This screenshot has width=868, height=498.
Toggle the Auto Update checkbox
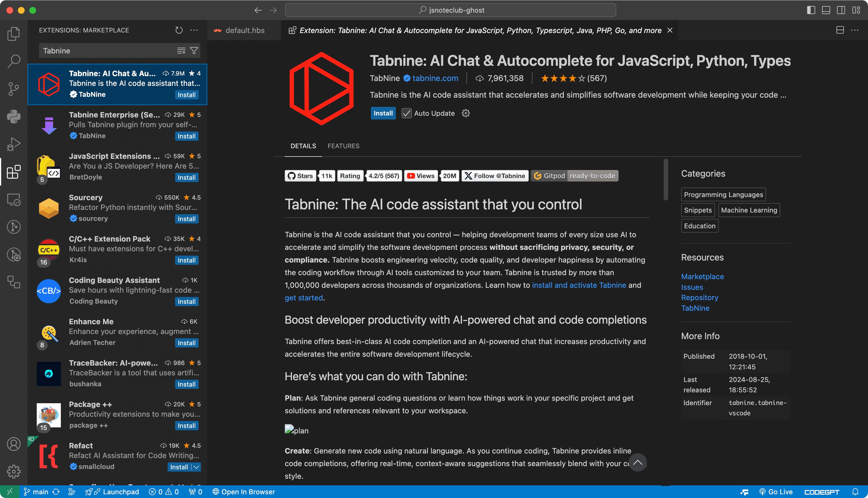point(406,113)
